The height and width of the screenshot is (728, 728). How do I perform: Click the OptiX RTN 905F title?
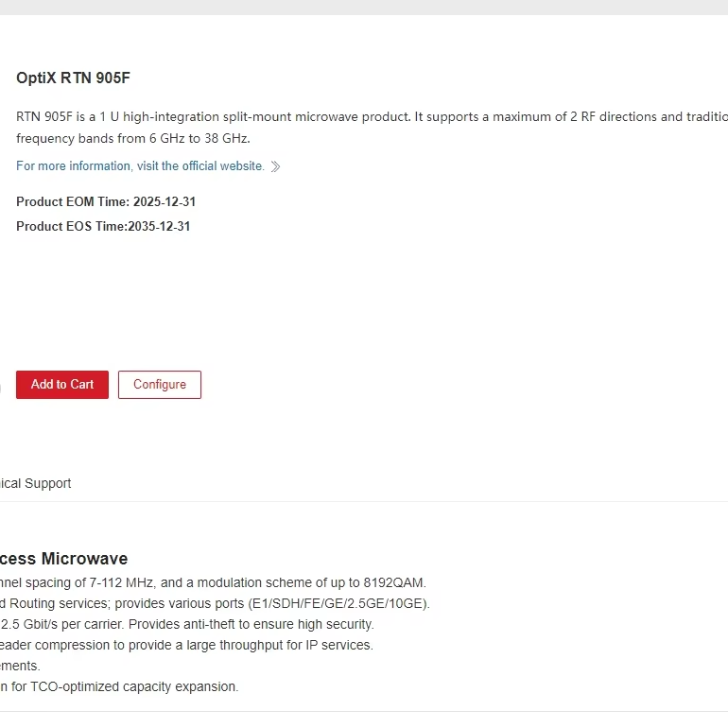coord(73,78)
